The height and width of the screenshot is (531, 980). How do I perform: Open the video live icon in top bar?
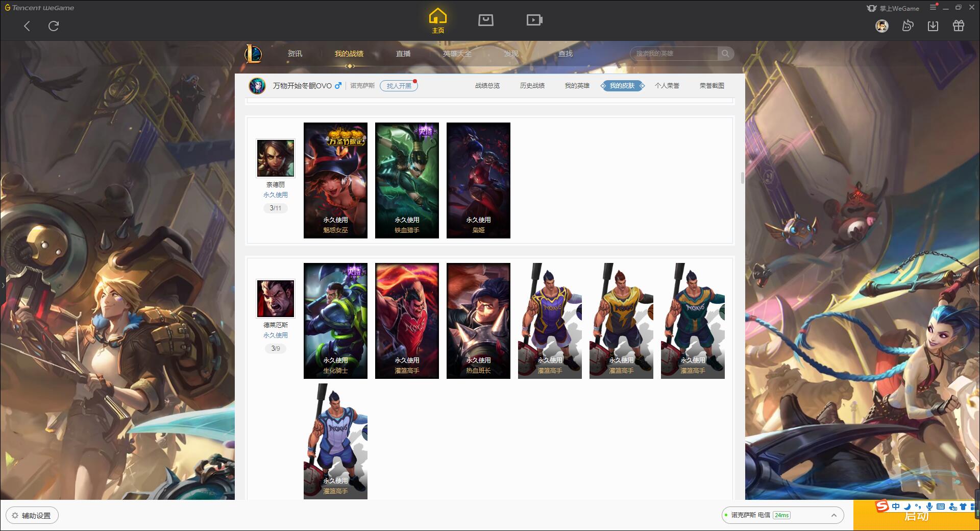[x=534, y=20]
